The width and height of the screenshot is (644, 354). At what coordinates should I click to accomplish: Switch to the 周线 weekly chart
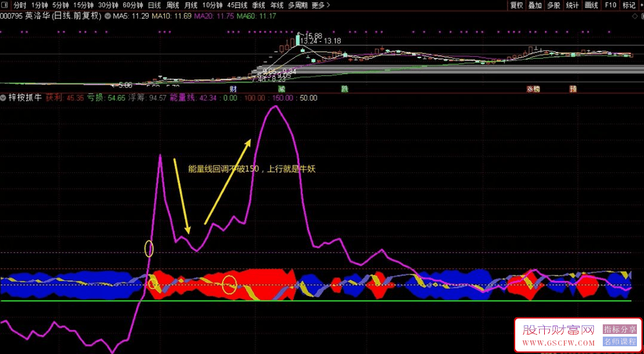(173, 5)
